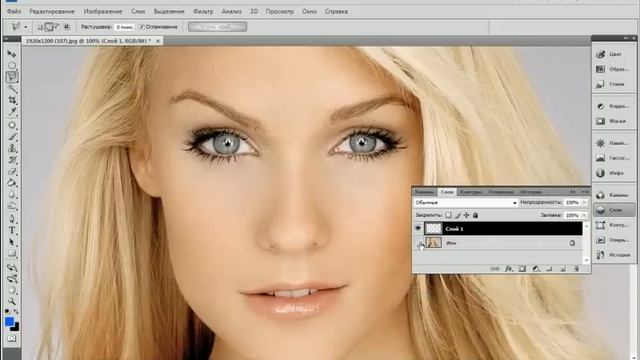Hide Слой 1 with its eye icon
Viewport: 640px width, 360px height.
point(418,229)
